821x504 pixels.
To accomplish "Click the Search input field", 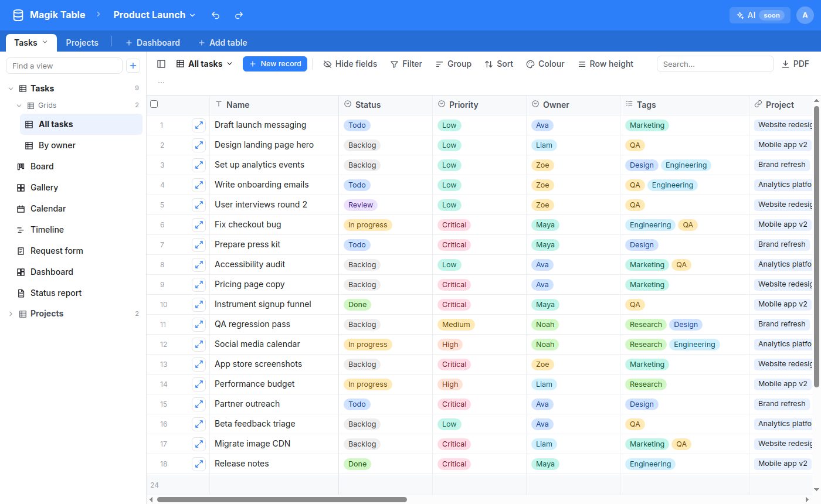I will coord(715,64).
